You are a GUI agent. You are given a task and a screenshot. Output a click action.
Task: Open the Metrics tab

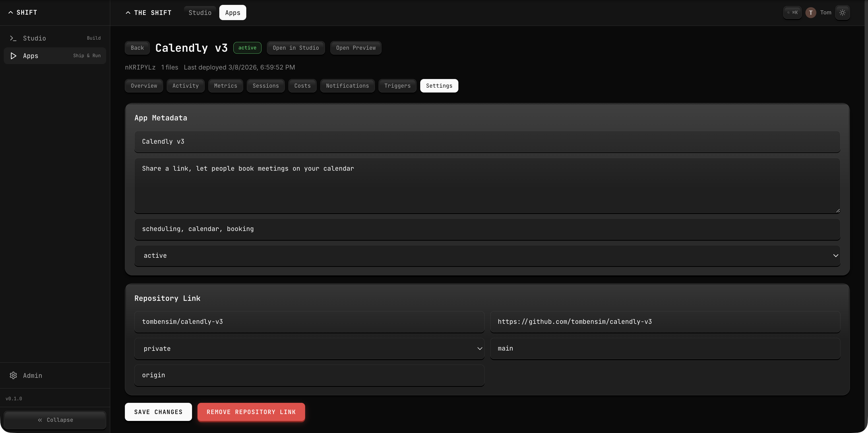coord(225,86)
